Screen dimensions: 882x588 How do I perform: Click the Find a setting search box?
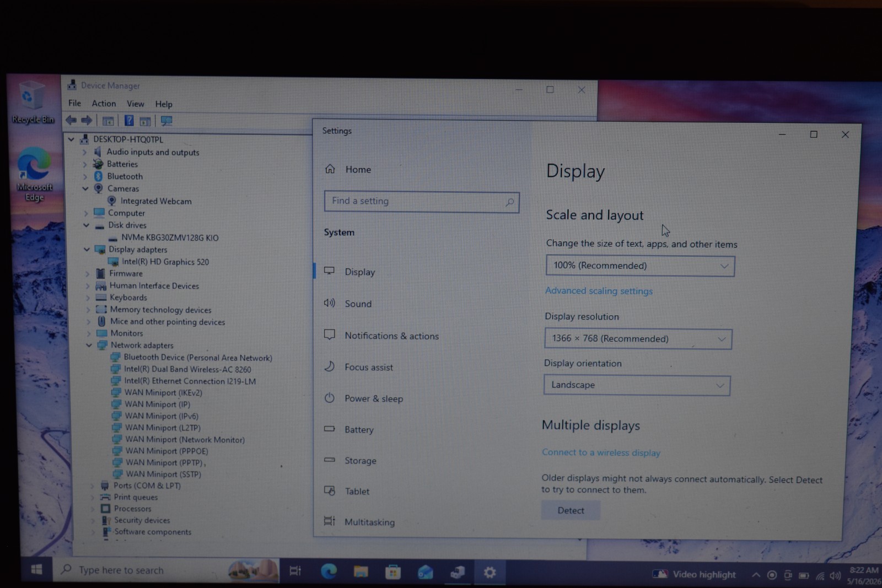(422, 202)
